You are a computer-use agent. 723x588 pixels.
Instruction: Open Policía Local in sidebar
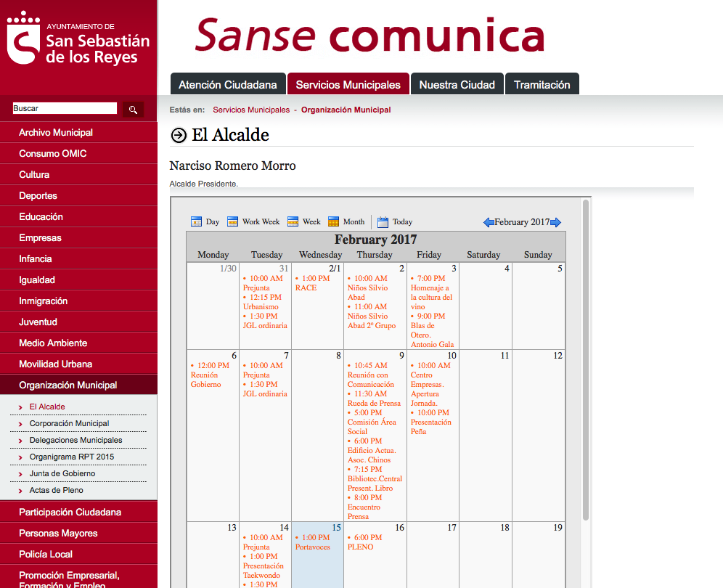[78, 555]
